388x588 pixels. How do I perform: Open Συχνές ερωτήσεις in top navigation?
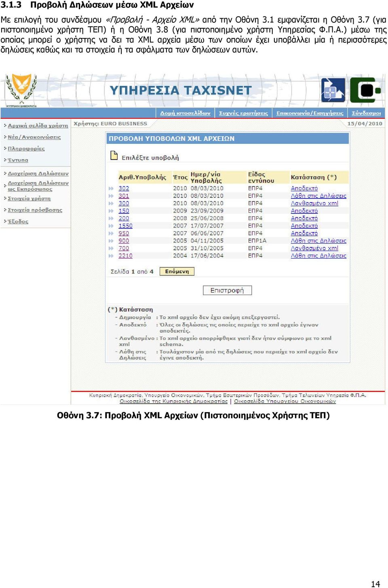(x=243, y=113)
